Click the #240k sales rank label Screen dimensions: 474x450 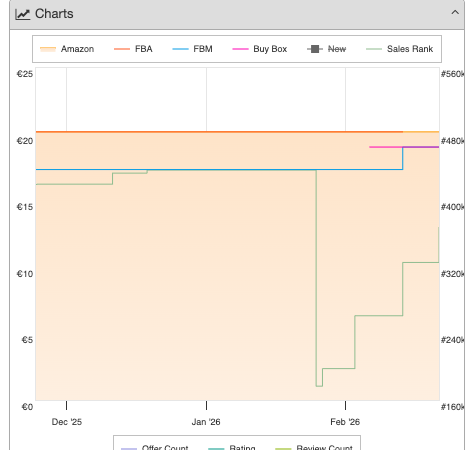452,340
